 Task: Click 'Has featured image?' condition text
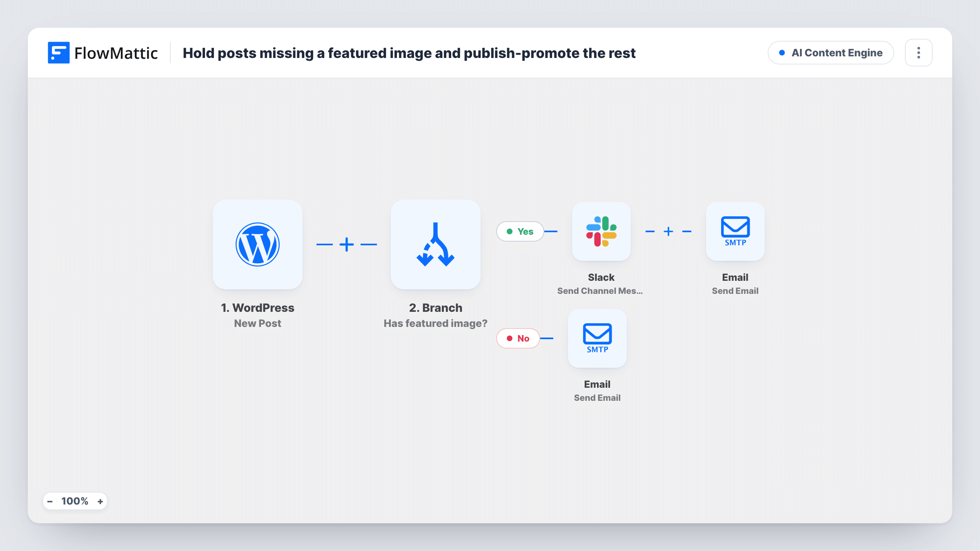436,323
